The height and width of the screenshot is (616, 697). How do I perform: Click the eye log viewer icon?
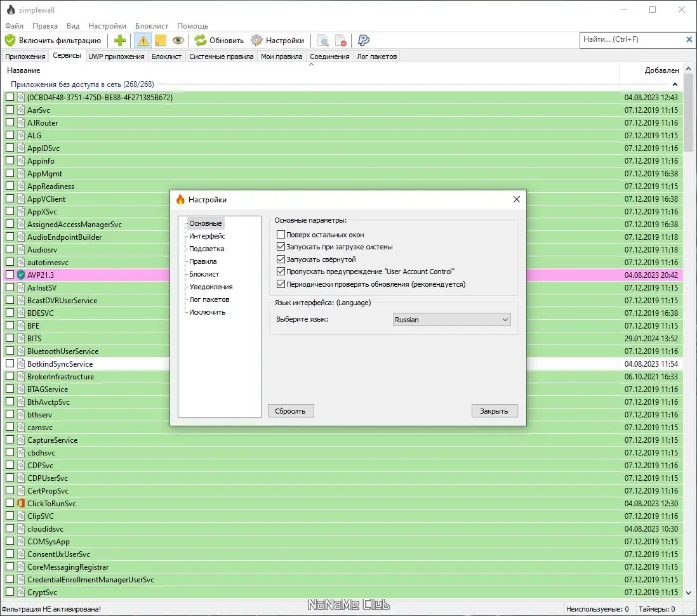click(x=178, y=41)
